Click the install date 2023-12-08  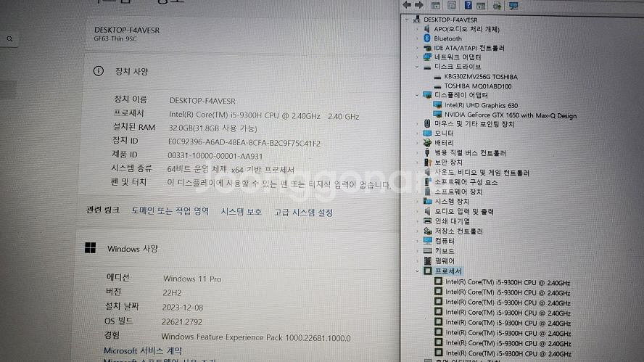pos(182,308)
